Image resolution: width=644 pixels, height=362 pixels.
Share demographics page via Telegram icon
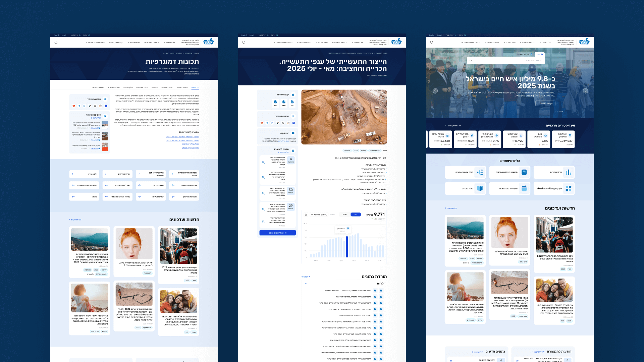[x=79, y=106]
